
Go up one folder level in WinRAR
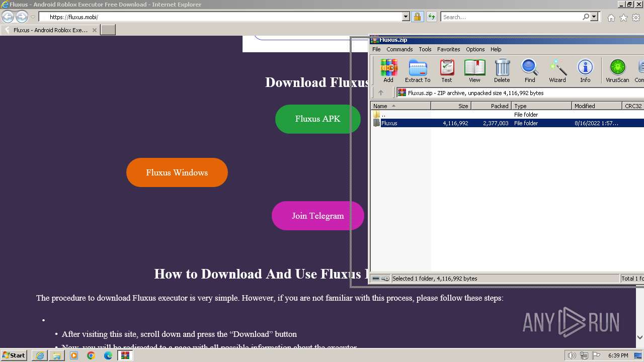pos(381,93)
